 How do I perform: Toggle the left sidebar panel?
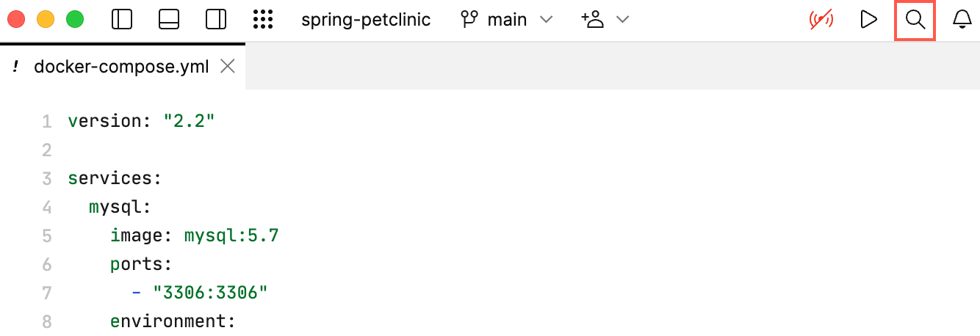click(x=122, y=20)
